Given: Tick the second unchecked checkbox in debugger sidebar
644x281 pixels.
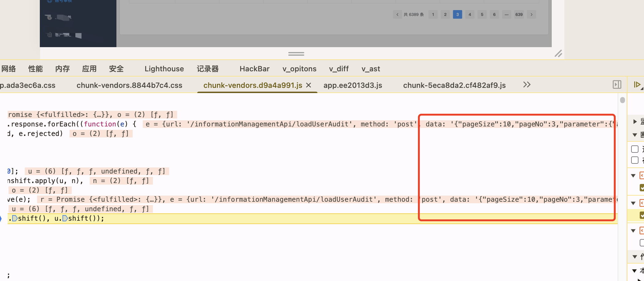Looking at the screenshot, I should [x=635, y=160].
